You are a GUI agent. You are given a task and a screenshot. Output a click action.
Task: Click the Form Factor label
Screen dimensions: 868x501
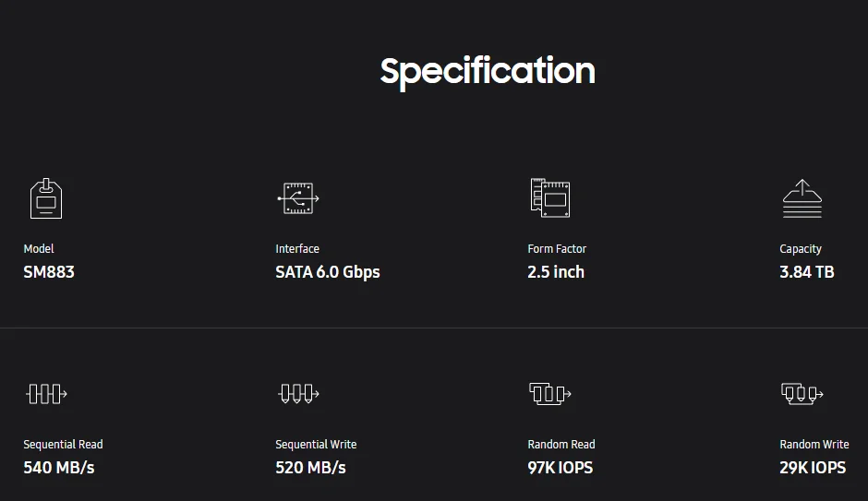point(557,249)
